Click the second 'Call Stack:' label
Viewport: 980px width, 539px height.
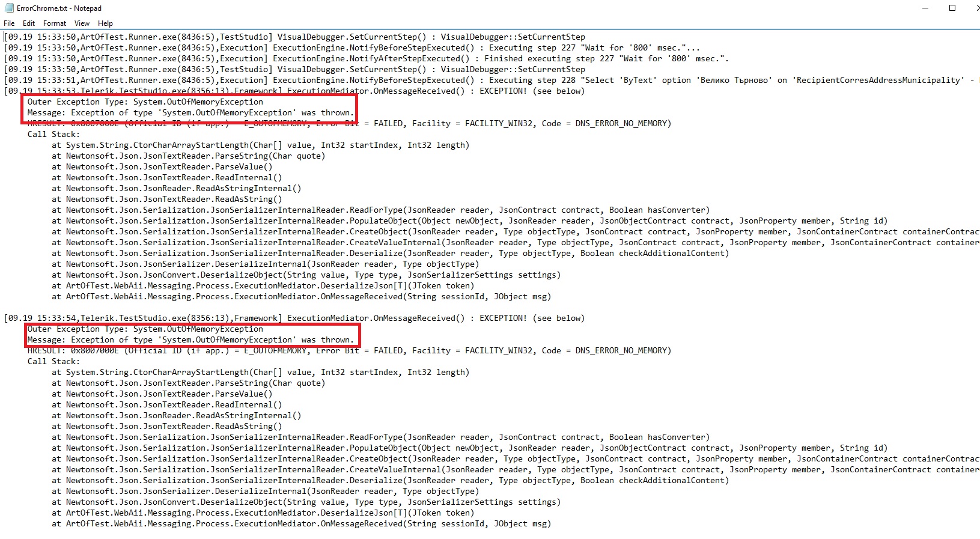tap(53, 362)
